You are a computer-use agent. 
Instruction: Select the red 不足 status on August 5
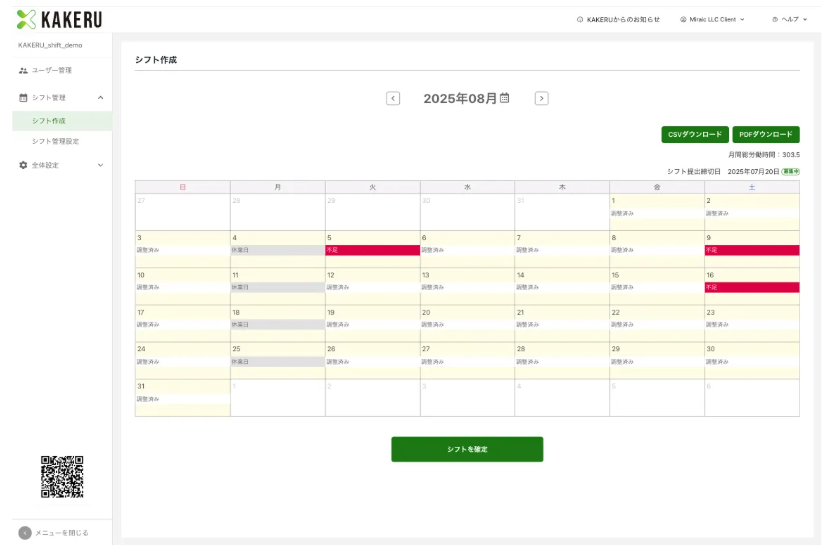point(372,250)
